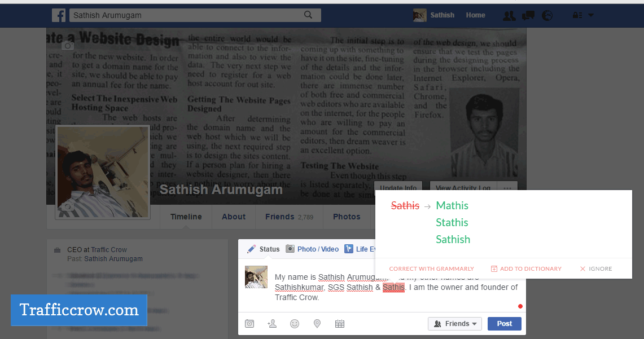Click the cover photo camera icon

(x=68, y=46)
